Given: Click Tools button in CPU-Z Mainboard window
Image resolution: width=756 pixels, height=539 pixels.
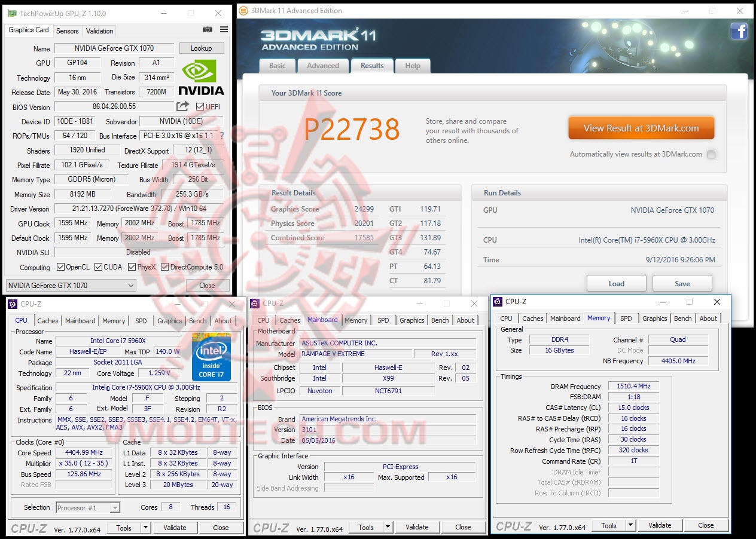Looking at the screenshot, I should (x=366, y=527).
